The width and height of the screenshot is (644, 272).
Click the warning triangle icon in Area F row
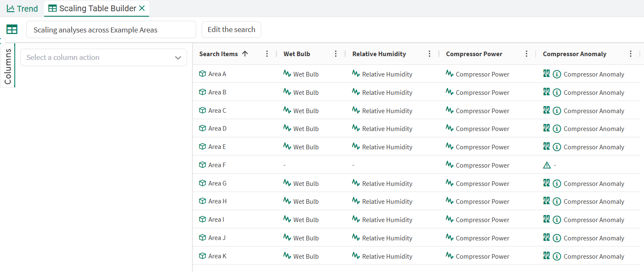click(547, 165)
